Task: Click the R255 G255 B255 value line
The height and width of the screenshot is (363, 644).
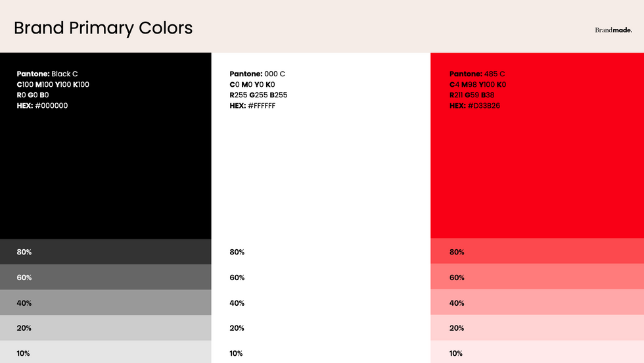Action: click(x=258, y=95)
